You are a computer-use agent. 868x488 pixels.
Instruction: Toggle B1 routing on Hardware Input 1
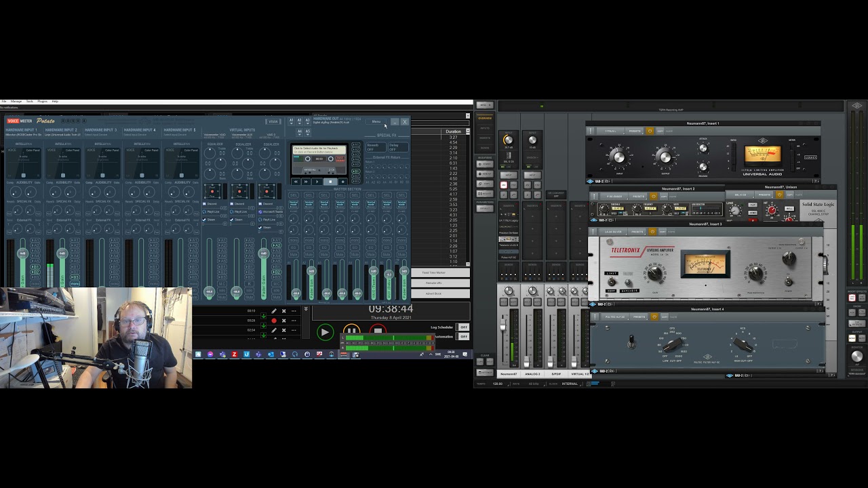click(x=35, y=267)
